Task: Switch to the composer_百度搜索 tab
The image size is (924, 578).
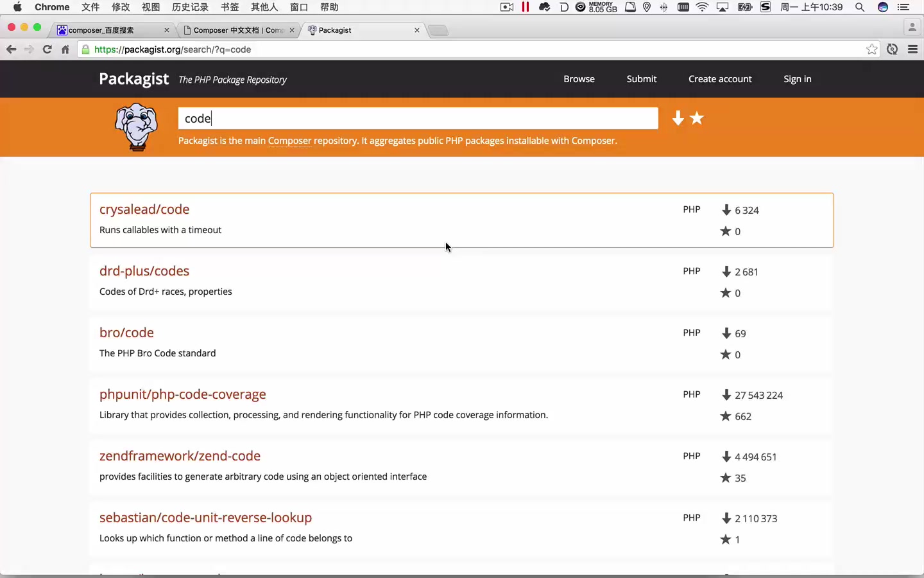Action: pyautogui.click(x=109, y=30)
